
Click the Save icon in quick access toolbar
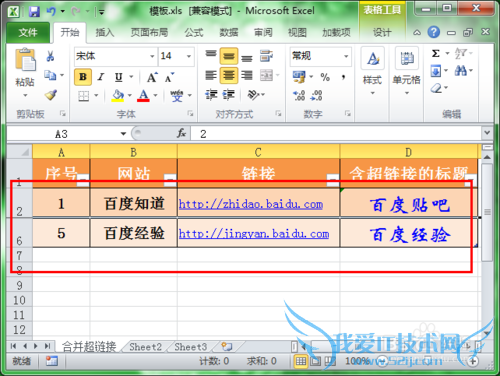tap(34, 12)
